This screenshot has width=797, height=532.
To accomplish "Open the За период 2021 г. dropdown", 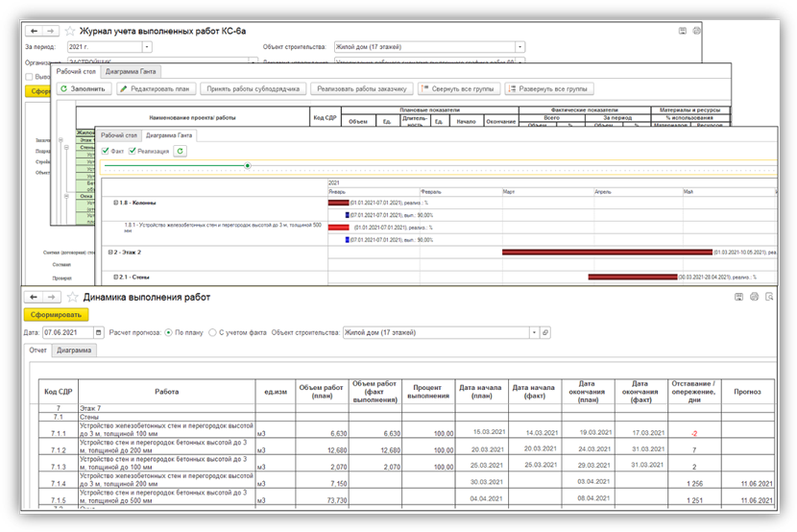I will (146, 46).
